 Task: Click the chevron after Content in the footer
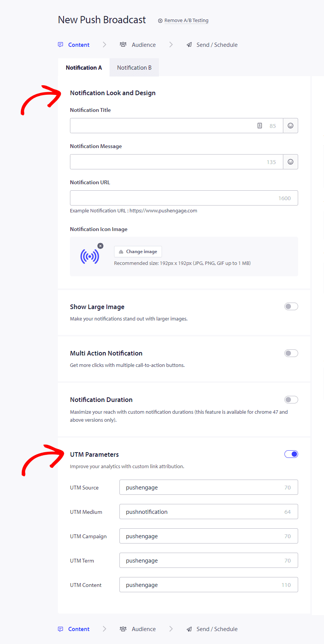104,629
